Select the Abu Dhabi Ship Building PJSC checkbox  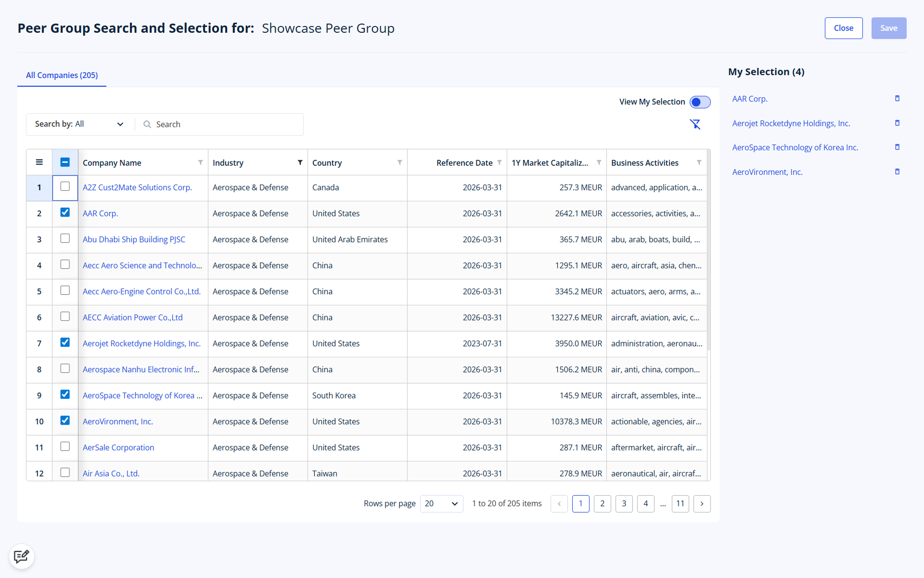point(65,238)
